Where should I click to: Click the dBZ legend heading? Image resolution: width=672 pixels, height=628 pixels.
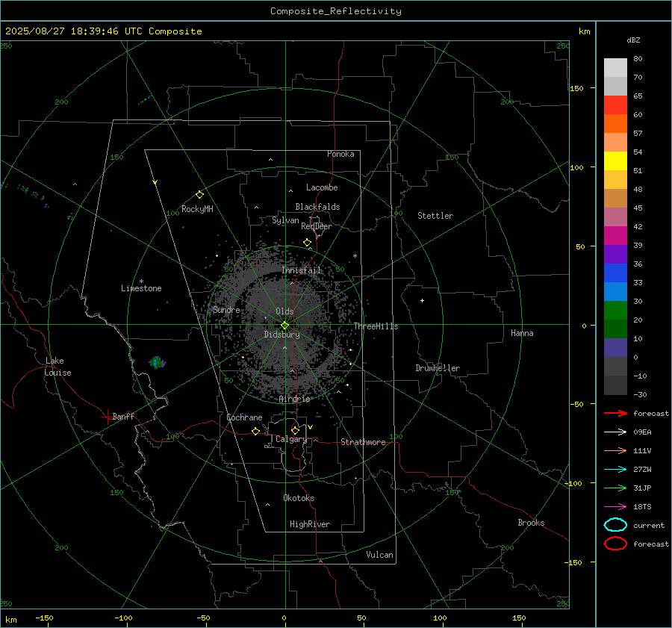point(633,40)
